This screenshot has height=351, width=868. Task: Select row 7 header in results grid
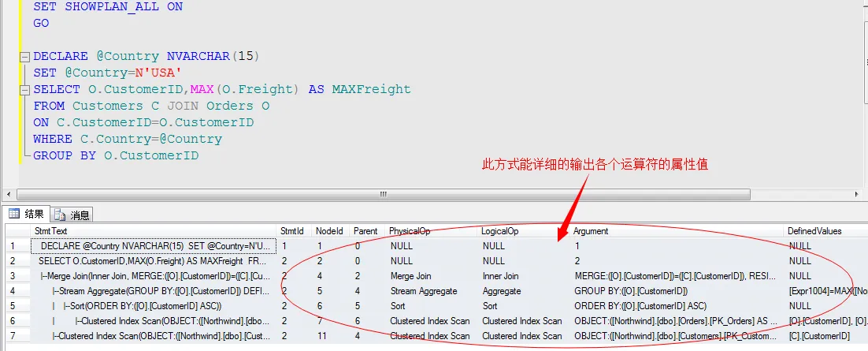[x=13, y=336]
